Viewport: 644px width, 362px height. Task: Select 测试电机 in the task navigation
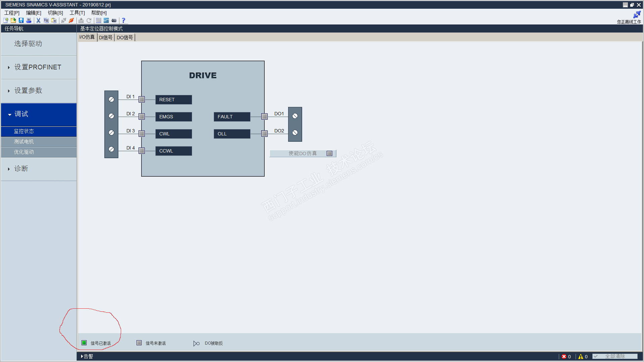coord(24,142)
